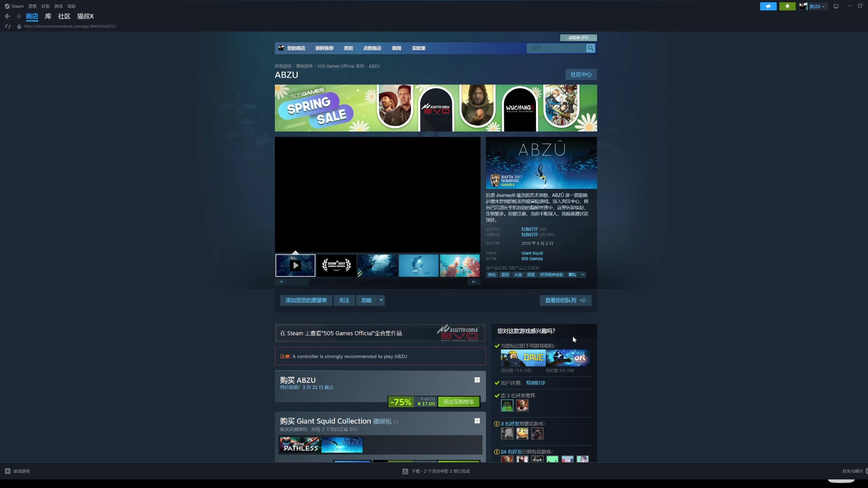Image resolution: width=868 pixels, height=488 pixels.
Task: Click the store search magnifier icon
Action: tap(590, 48)
